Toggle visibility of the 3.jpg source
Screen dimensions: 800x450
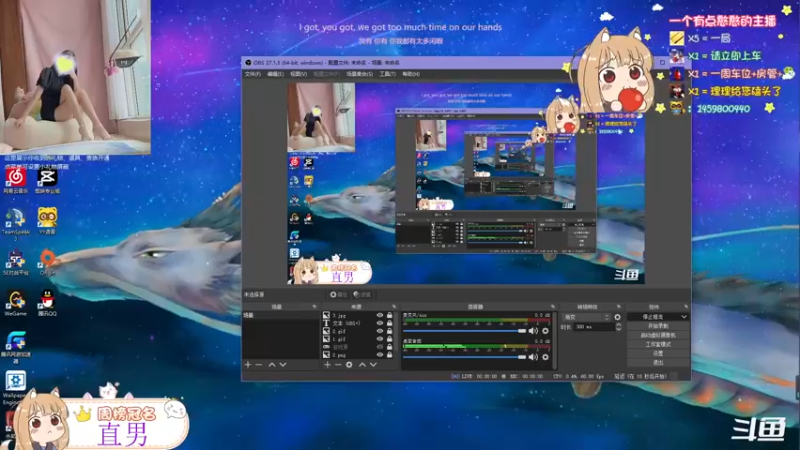[x=380, y=315]
